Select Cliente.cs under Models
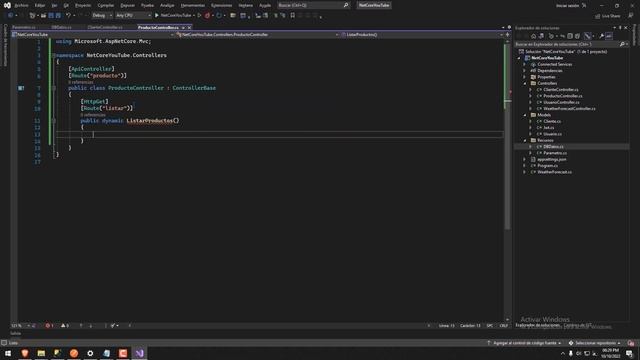This screenshot has width=640, height=360. tap(552, 121)
